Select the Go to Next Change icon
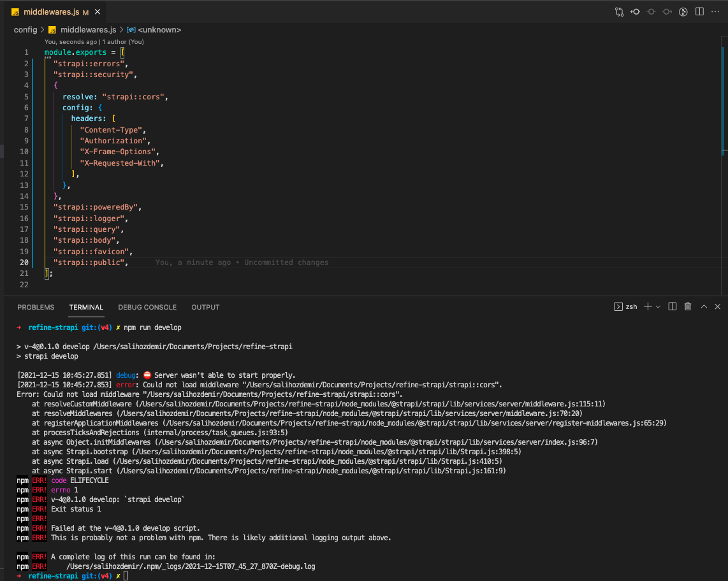The width and height of the screenshot is (728, 581). click(x=666, y=11)
